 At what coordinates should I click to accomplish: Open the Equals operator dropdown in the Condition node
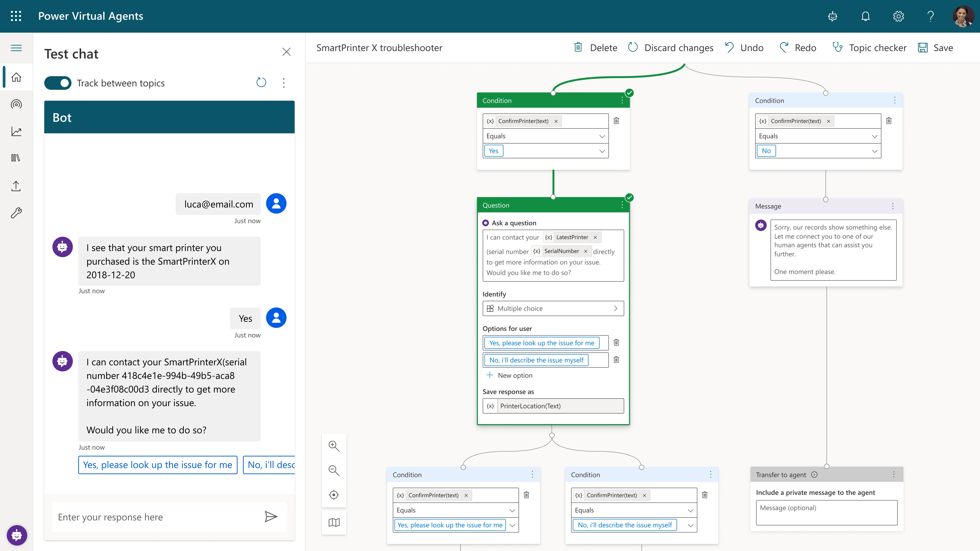pos(602,136)
